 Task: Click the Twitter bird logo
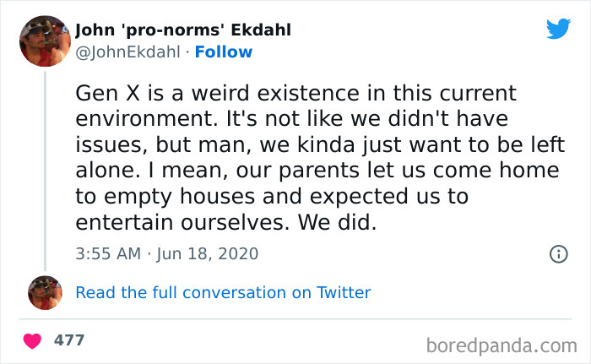558,30
